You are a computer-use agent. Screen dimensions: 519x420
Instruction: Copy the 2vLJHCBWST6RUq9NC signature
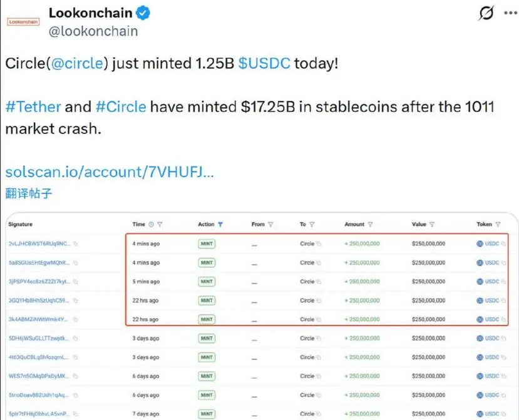tap(75, 243)
